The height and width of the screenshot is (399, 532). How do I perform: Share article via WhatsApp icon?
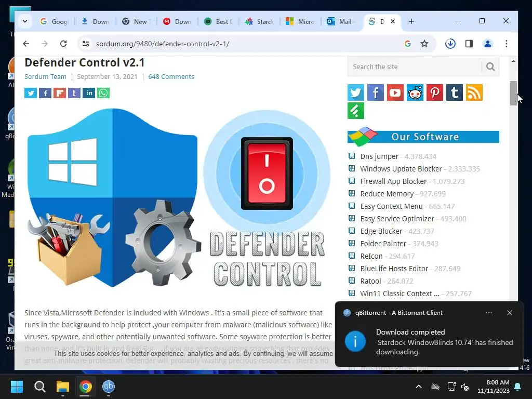pyautogui.click(x=103, y=93)
